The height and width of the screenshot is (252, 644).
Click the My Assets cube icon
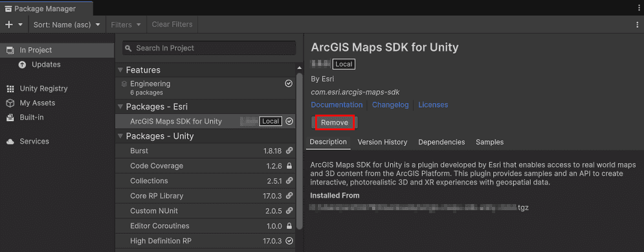tap(10, 103)
